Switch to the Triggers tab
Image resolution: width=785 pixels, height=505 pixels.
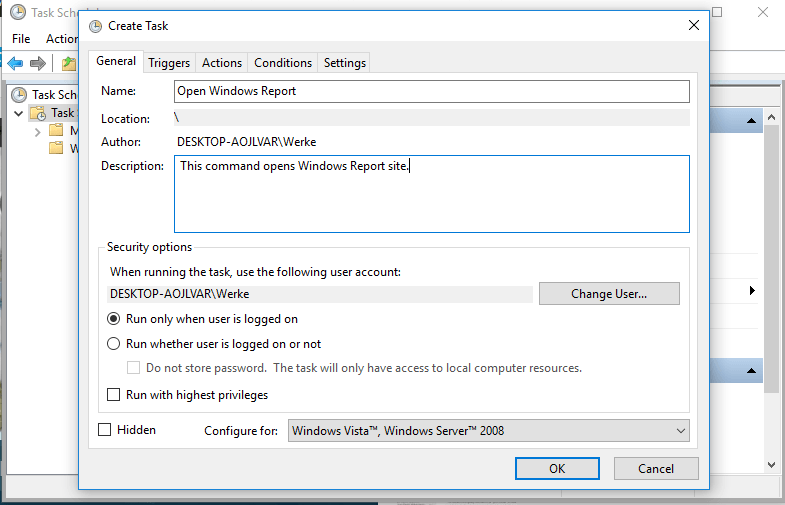[169, 63]
